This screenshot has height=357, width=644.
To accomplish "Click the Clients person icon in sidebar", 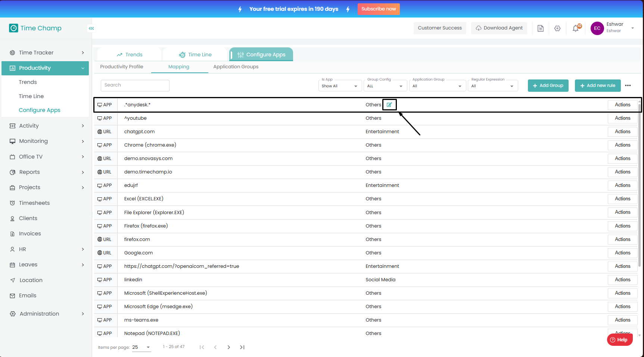I will 12,219.
